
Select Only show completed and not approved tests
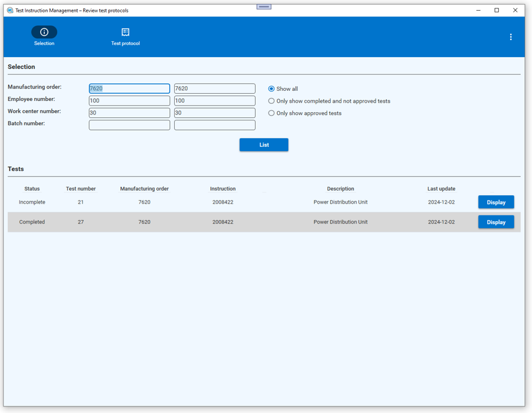[272, 101]
